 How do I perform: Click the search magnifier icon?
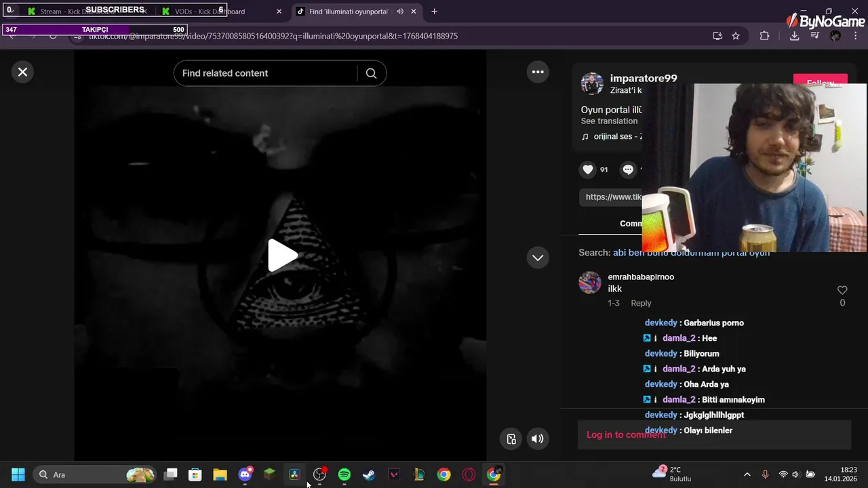pos(371,73)
